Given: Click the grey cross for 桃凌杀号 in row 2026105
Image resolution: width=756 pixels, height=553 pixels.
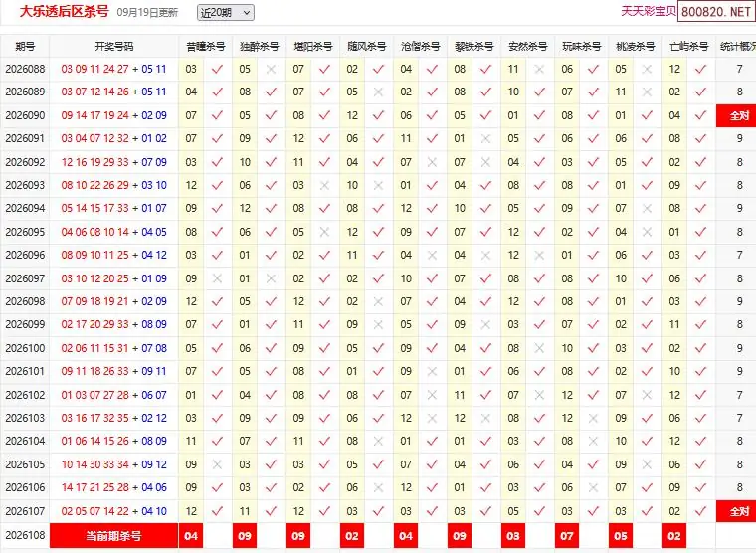Looking at the screenshot, I should [647, 464].
